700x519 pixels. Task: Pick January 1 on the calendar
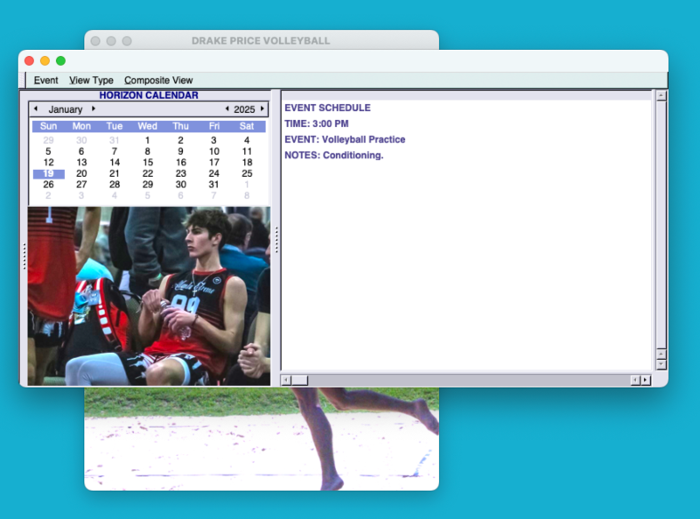tap(148, 141)
